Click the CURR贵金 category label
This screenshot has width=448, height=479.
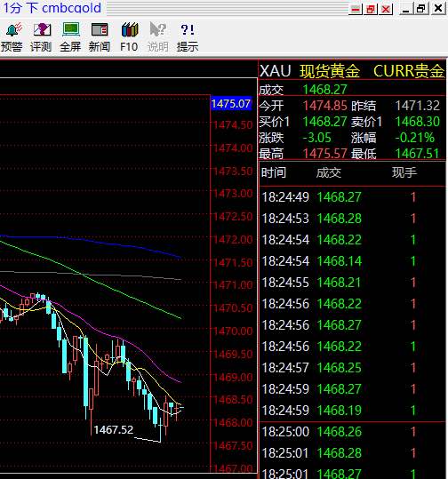pyautogui.click(x=409, y=71)
